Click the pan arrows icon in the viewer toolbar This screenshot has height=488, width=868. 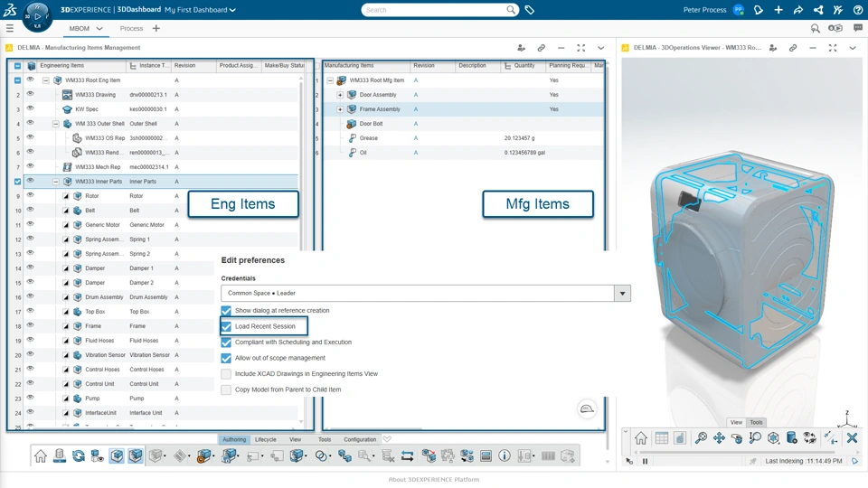pos(719,438)
